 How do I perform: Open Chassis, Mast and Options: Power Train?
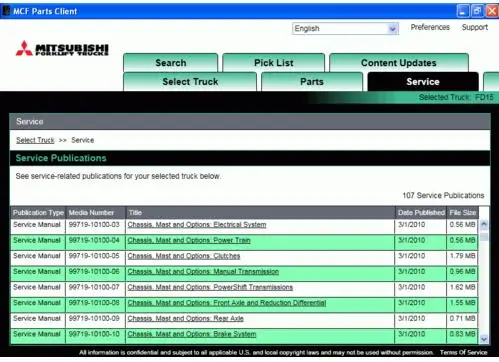[x=189, y=240]
